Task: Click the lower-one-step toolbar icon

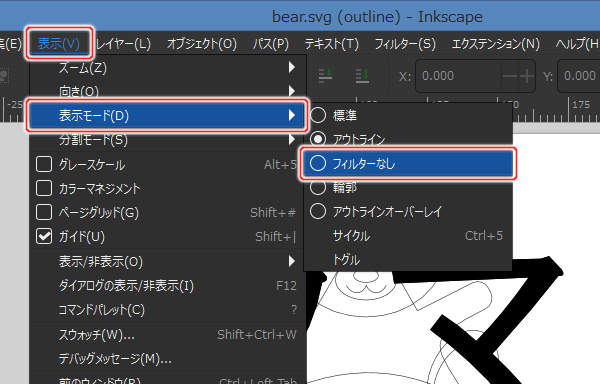Action: 326,75
